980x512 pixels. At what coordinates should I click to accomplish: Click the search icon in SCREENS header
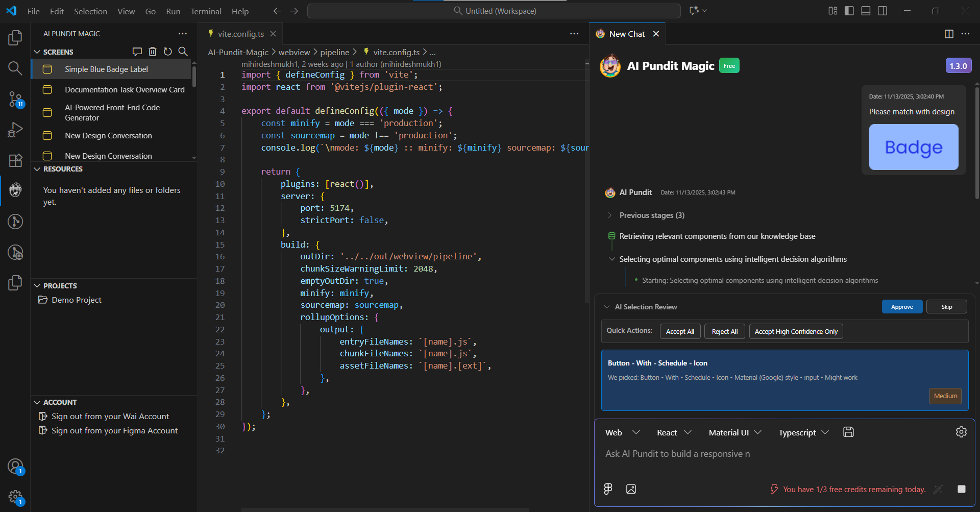click(x=183, y=51)
